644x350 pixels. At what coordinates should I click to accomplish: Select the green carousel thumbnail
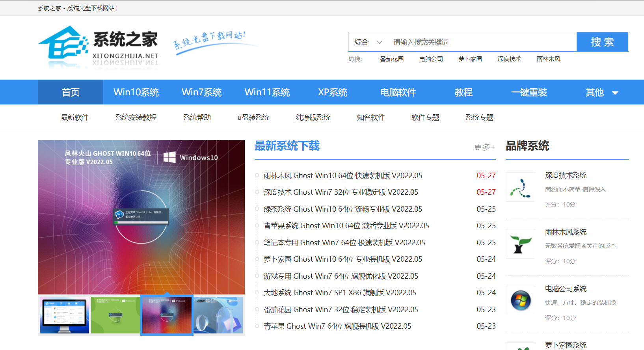point(115,315)
